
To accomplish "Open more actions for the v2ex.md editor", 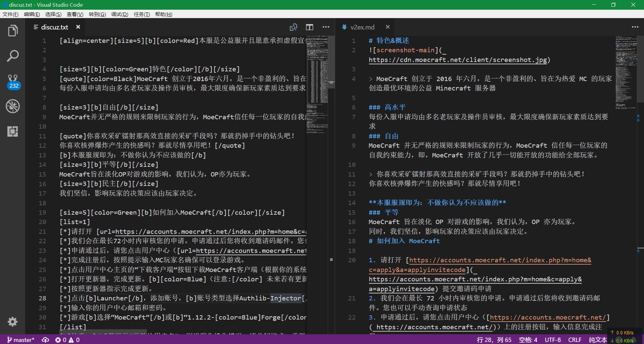I will 635,27.
